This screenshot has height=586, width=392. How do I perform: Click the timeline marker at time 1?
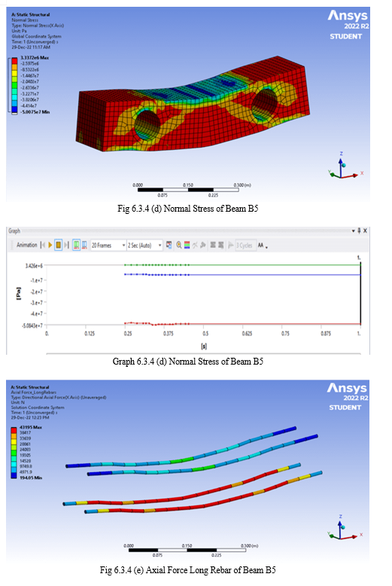[x=360, y=293]
